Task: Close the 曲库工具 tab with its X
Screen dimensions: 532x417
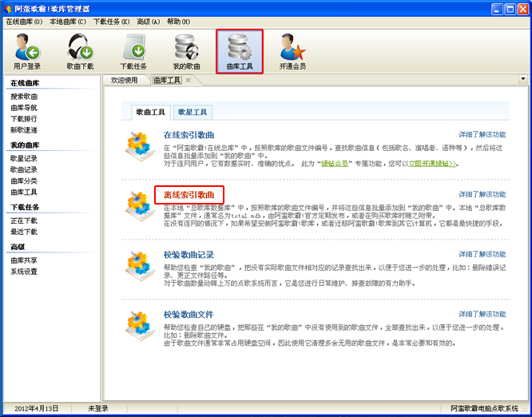Action: (x=189, y=81)
